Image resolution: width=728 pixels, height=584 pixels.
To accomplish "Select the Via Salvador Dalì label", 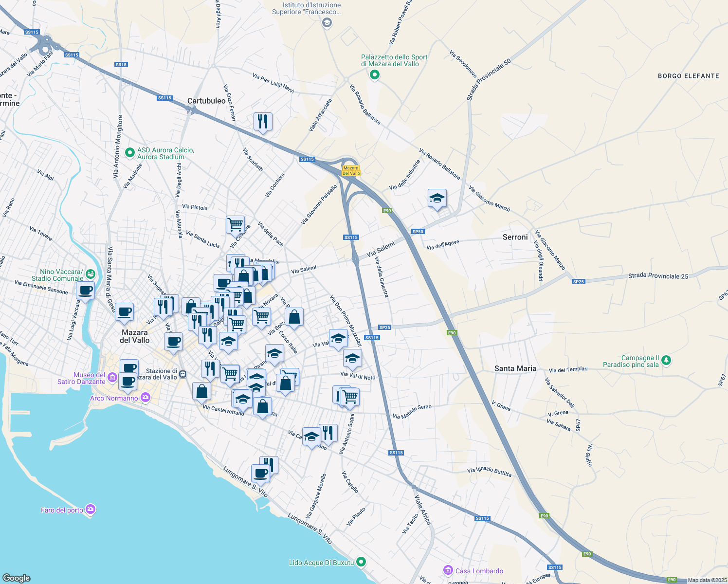I will (560, 392).
